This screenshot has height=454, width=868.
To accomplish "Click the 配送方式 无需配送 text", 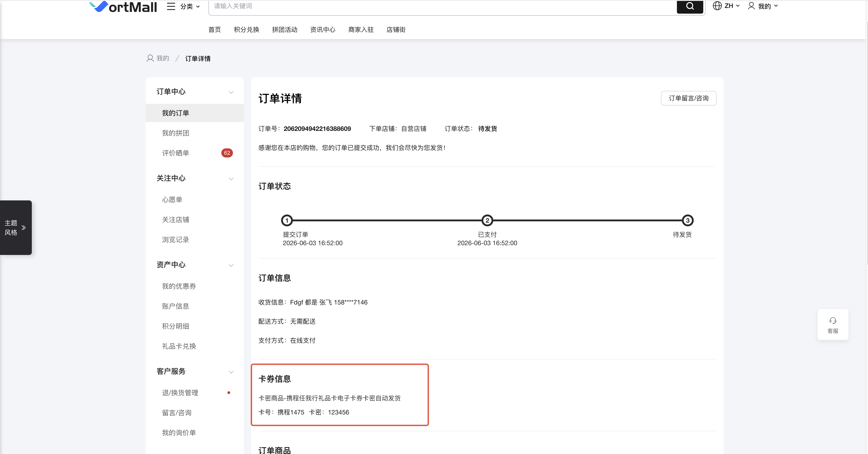I will [x=287, y=322].
